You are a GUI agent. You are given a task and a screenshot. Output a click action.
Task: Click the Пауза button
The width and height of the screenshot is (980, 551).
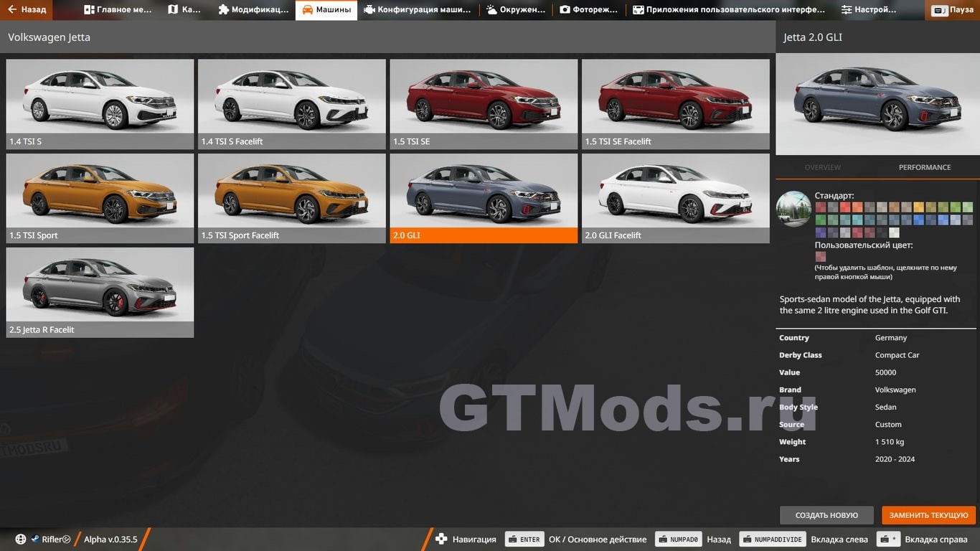(x=953, y=11)
